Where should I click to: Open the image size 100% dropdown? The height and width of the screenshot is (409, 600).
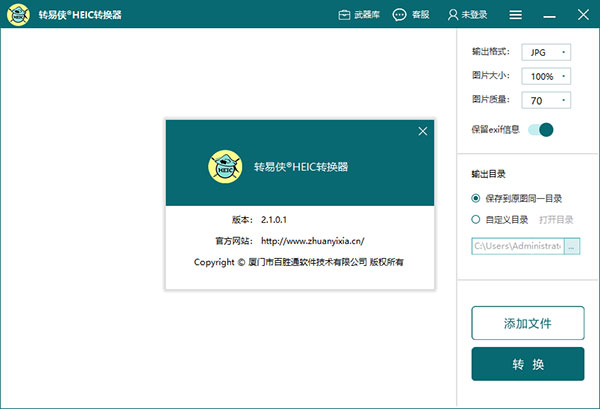pos(546,76)
